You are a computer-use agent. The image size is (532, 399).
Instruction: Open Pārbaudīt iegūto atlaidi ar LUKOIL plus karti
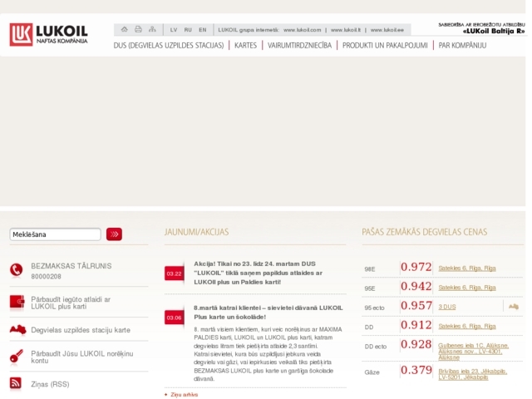(71, 303)
